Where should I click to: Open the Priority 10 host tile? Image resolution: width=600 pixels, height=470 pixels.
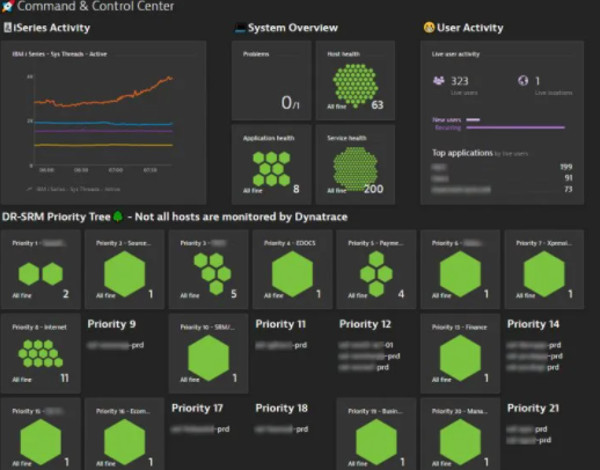pyautogui.click(x=209, y=354)
